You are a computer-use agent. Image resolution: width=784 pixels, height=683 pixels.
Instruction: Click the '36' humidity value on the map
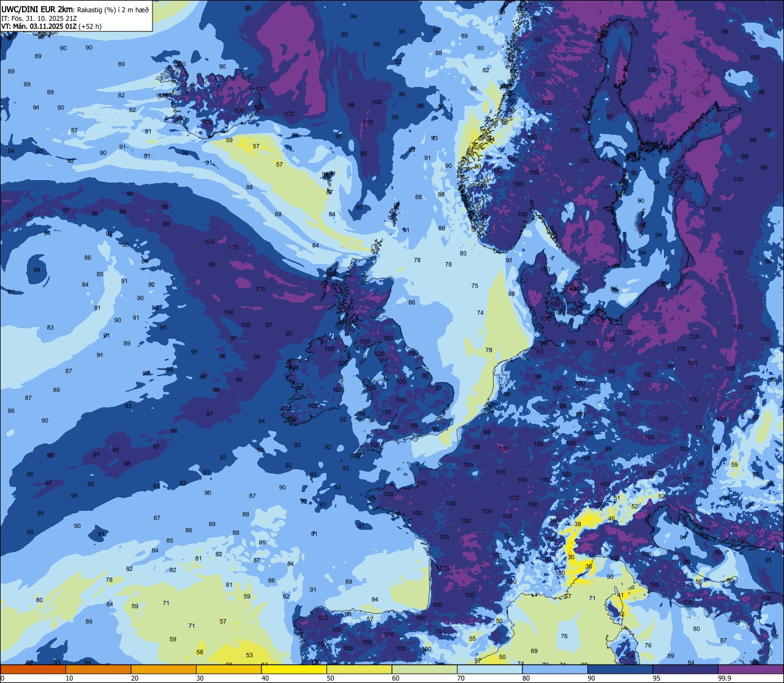(x=589, y=567)
